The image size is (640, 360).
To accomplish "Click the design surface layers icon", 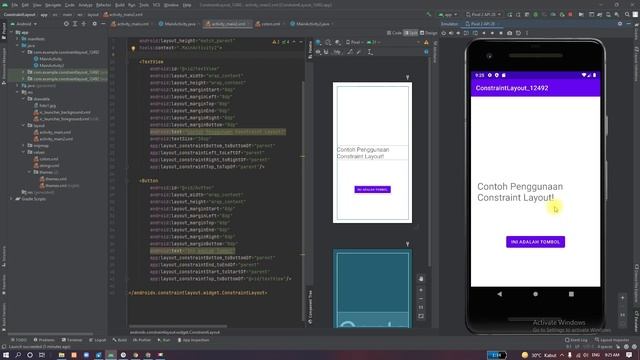I will coord(318,42).
